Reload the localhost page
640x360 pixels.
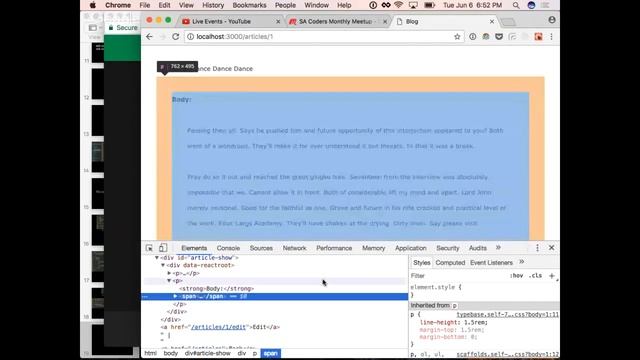[176, 37]
